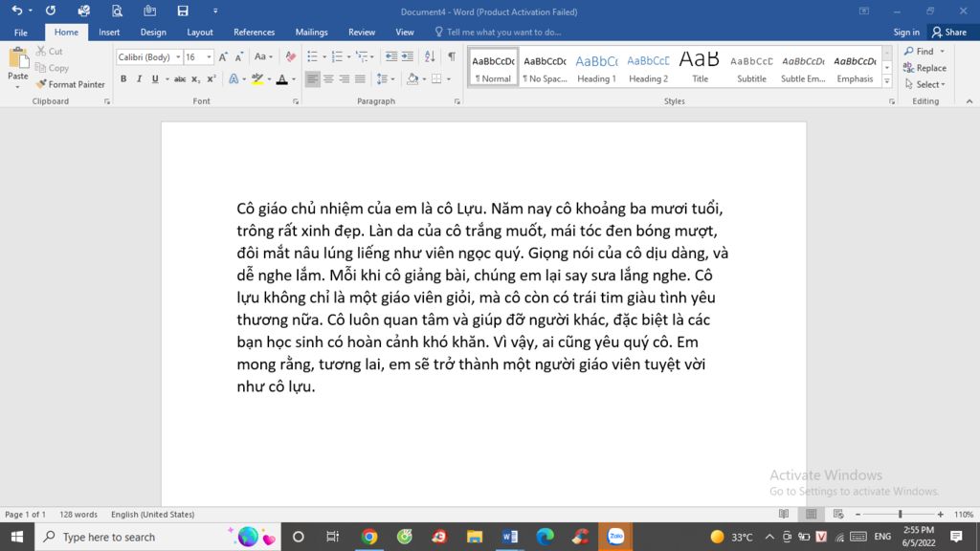980x551 pixels.
Task: Apply strikethrough to text
Action: (x=180, y=79)
